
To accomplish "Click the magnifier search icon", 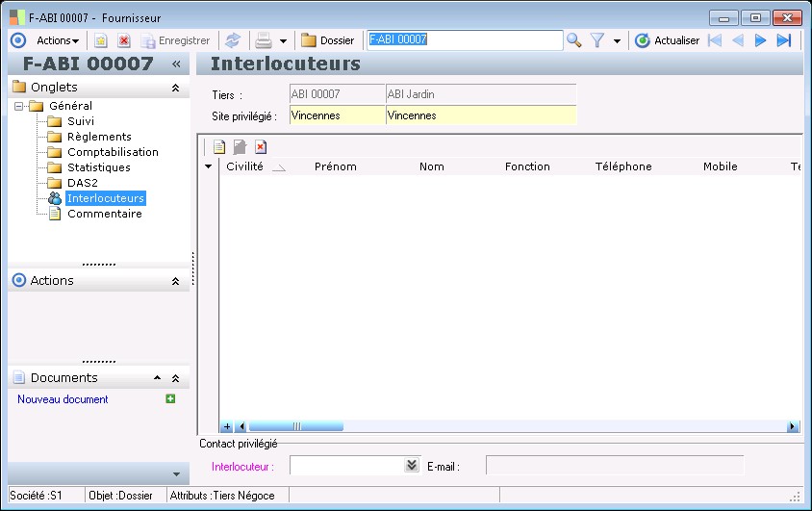I will [x=573, y=40].
